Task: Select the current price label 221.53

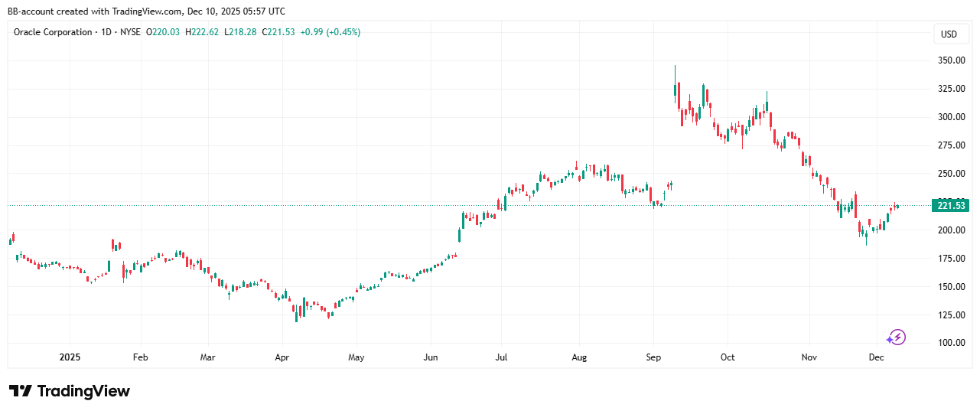Action: [x=949, y=205]
